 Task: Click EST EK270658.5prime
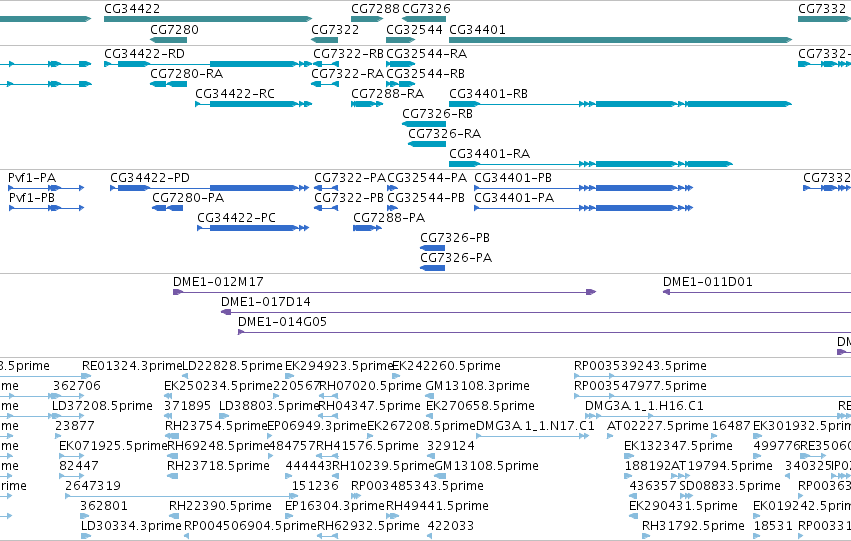(480, 406)
